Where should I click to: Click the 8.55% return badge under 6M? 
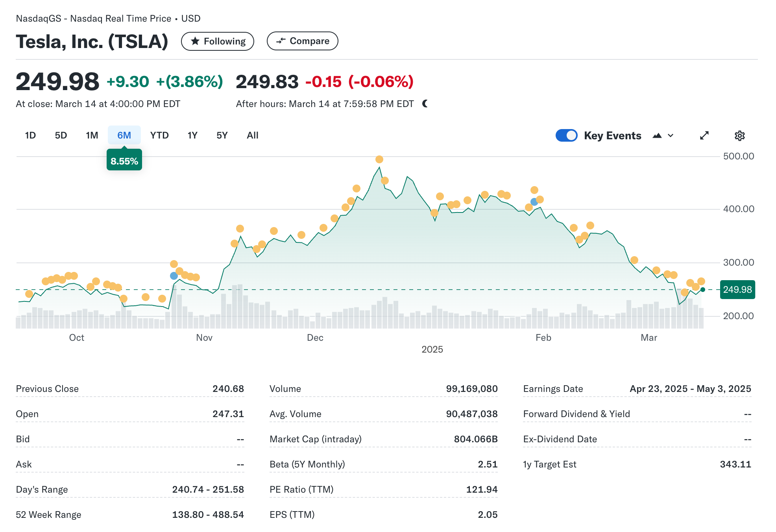tap(124, 161)
